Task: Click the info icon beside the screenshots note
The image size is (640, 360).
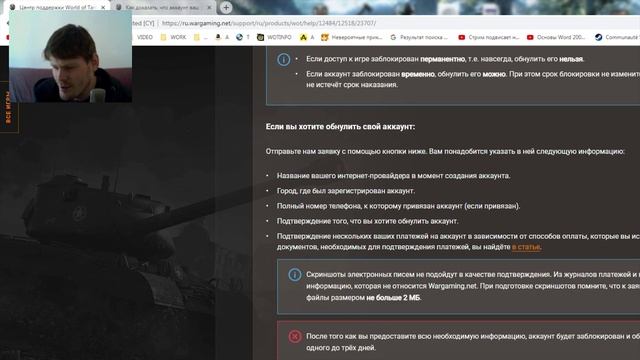Action: [295, 275]
